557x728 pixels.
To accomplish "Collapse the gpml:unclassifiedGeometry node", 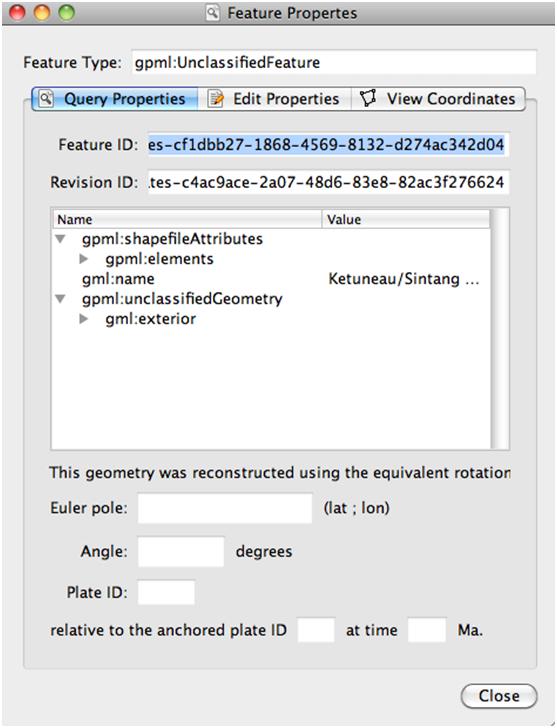I will [60, 299].
